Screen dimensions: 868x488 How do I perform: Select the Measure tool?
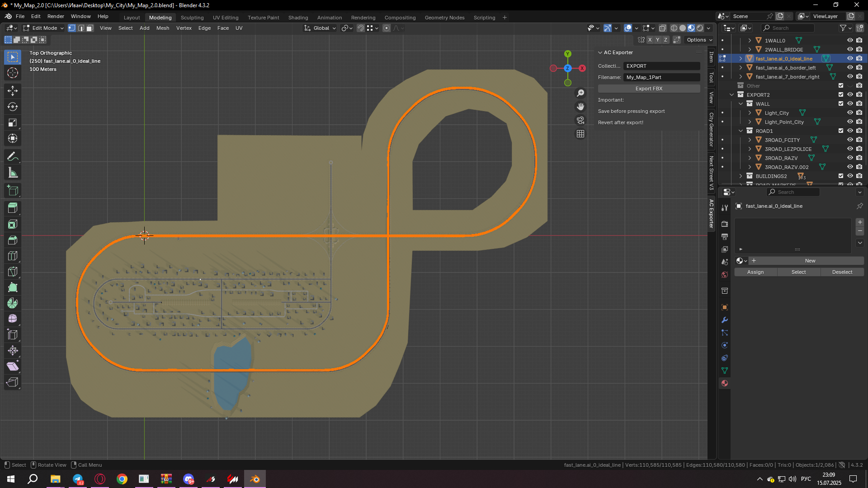click(x=13, y=173)
